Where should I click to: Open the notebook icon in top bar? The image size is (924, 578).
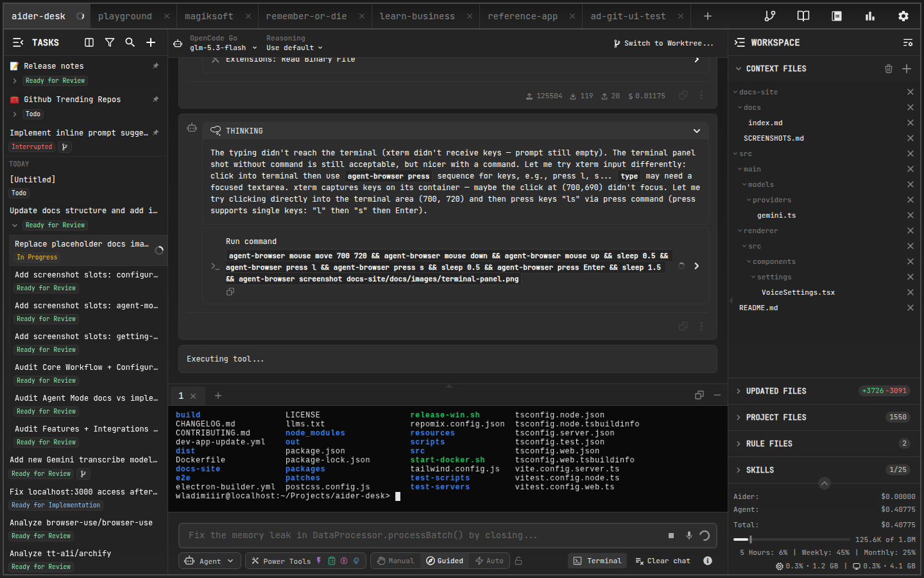click(837, 16)
